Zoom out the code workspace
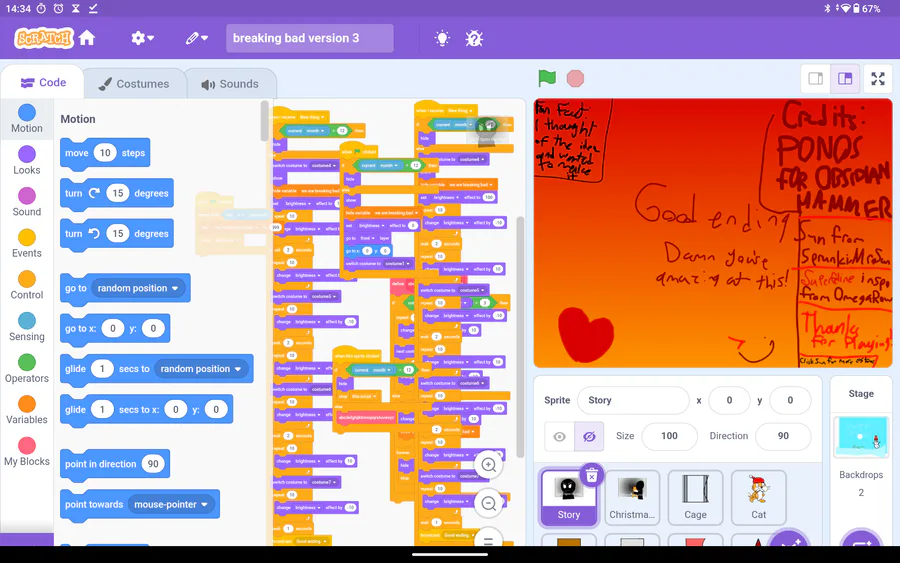 [x=488, y=503]
